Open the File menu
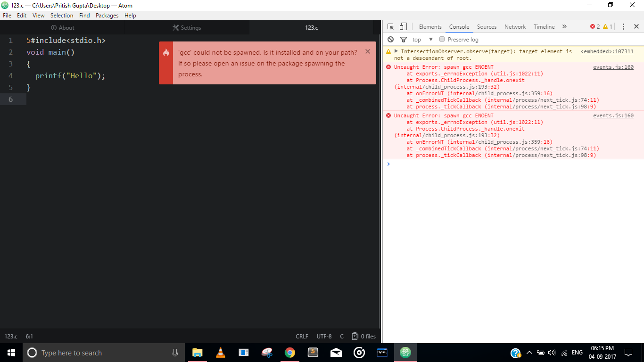The width and height of the screenshot is (644, 362). click(7, 16)
